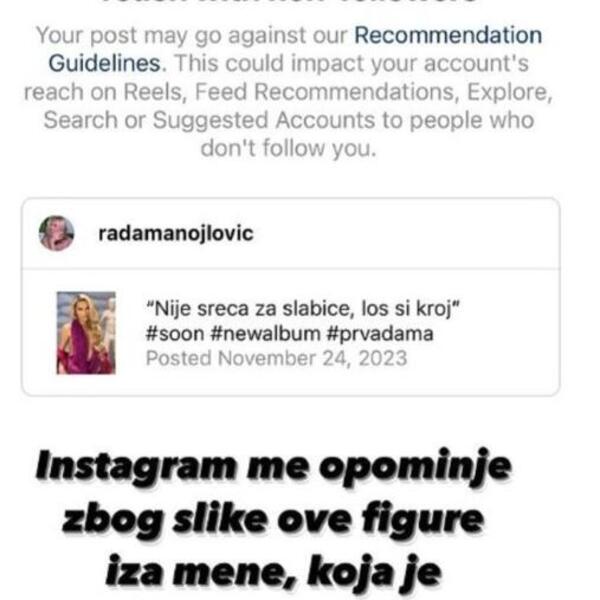Click the text "This could impact your account's"
The width and height of the screenshot is (600, 600).
[x=352, y=64]
